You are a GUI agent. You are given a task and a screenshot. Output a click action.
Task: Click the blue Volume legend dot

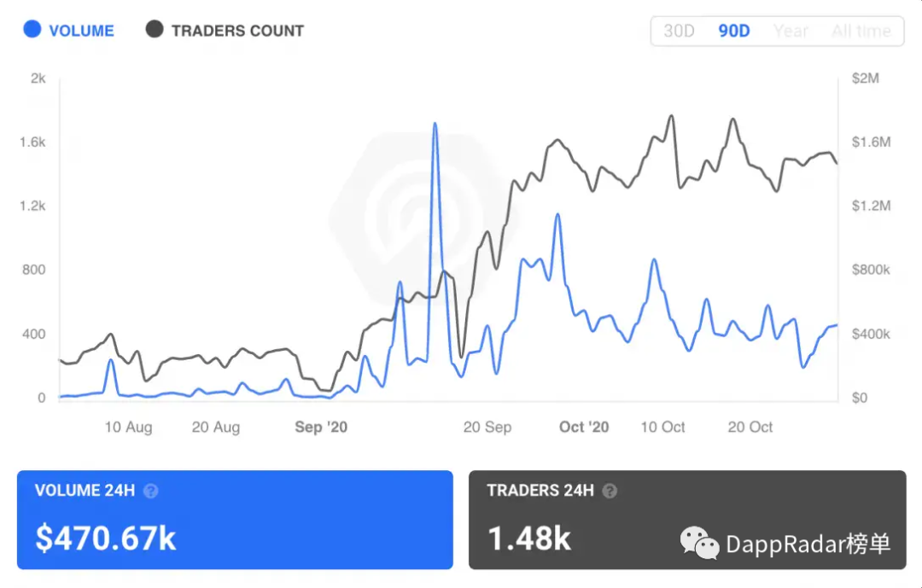coord(32,30)
